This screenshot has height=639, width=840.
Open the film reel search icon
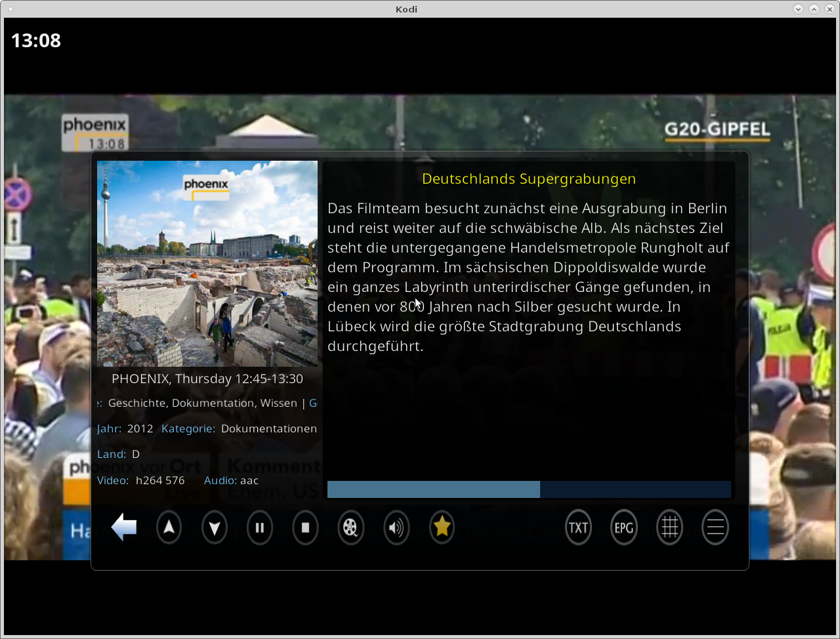point(351,527)
